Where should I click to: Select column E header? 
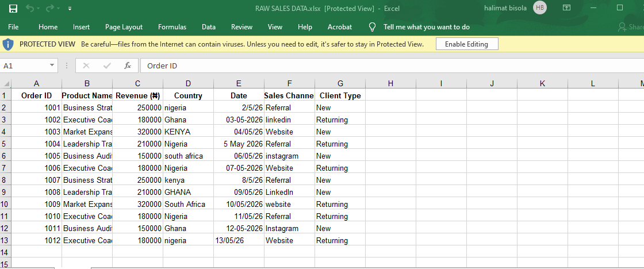239,83
